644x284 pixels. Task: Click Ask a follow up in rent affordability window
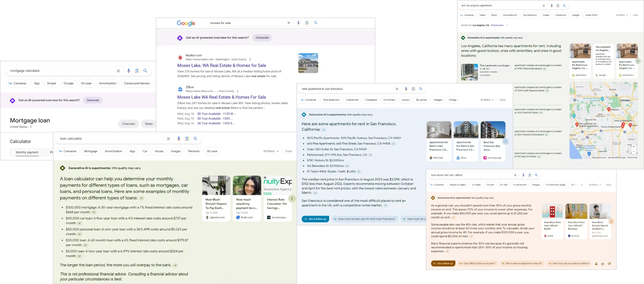pyautogui.click(x=443, y=264)
